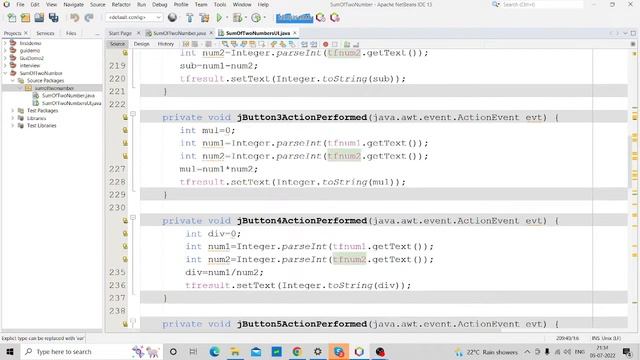This screenshot has height=360, width=640.
Task: Open the dropdown arrow beside Run icon
Action: tap(227, 18)
